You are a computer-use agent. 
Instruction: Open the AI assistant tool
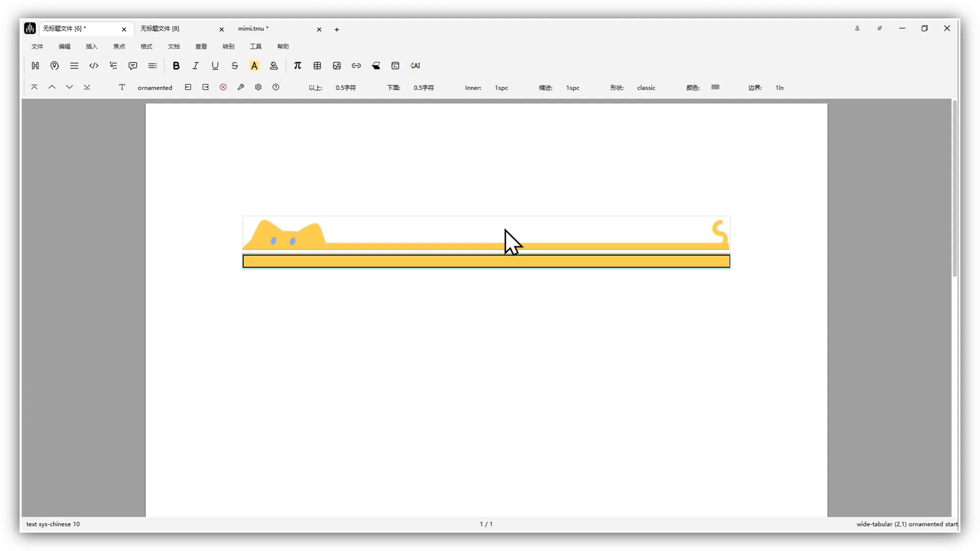[415, 66]
